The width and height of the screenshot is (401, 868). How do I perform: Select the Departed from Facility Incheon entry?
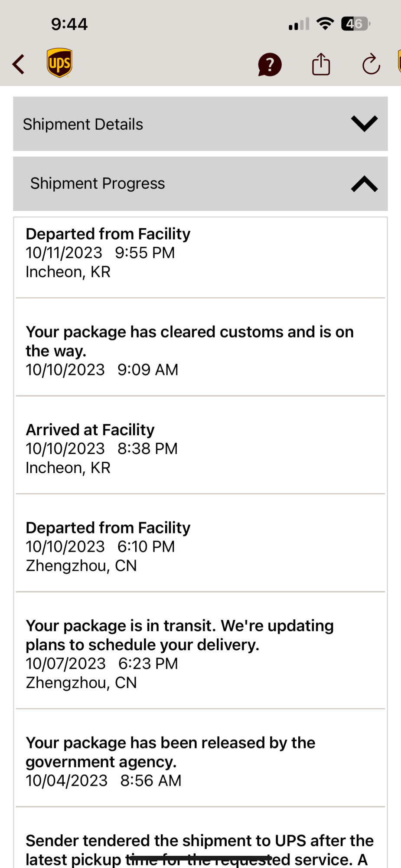[x=199, y=253]
